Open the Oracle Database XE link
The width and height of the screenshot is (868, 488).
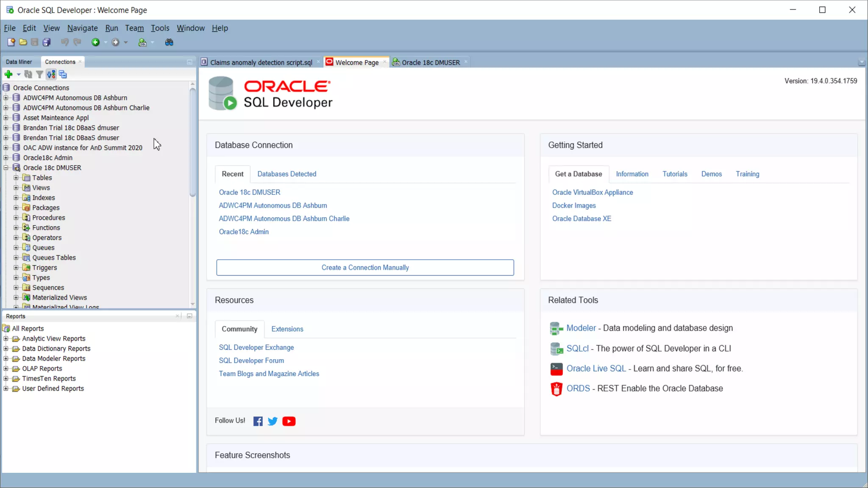(x=581, y=219)
